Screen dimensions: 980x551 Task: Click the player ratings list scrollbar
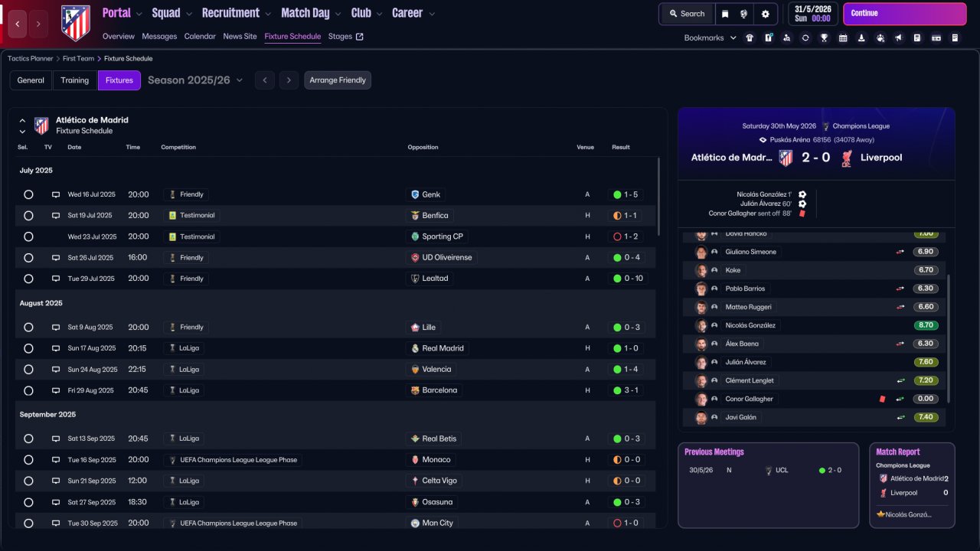point(948,339)
